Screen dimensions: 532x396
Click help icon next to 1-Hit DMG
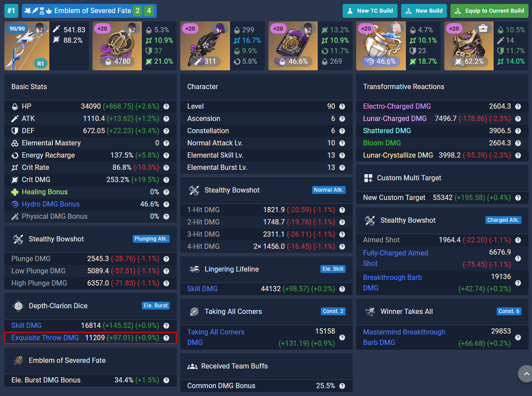[342, 210]
